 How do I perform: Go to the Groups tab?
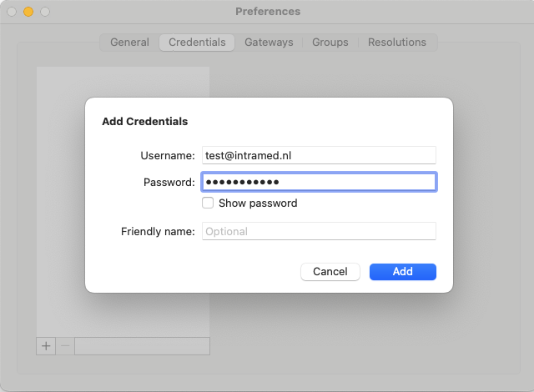click(x=330, y=43)
